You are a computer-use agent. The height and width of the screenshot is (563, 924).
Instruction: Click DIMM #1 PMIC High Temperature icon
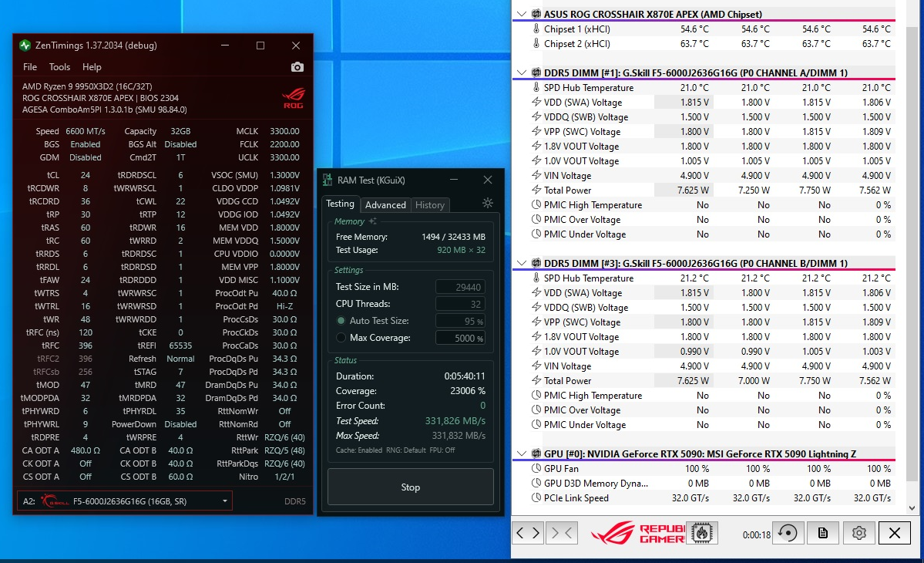536,204
